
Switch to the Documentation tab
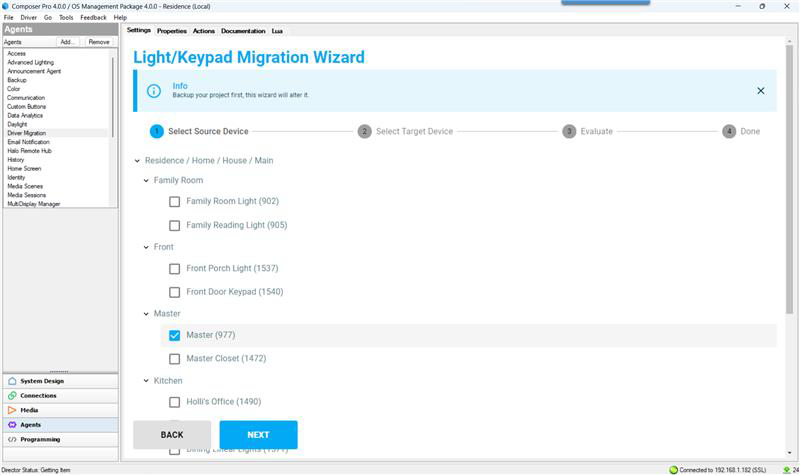point(243,31)
